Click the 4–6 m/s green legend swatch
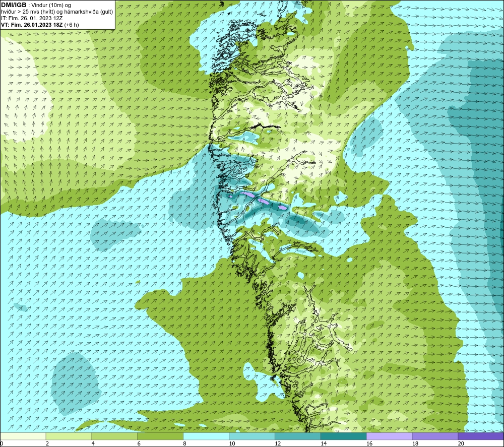Image resolution: width=504 pixels, height=447 pixels. pyautogui.click(x=114, y=436)
